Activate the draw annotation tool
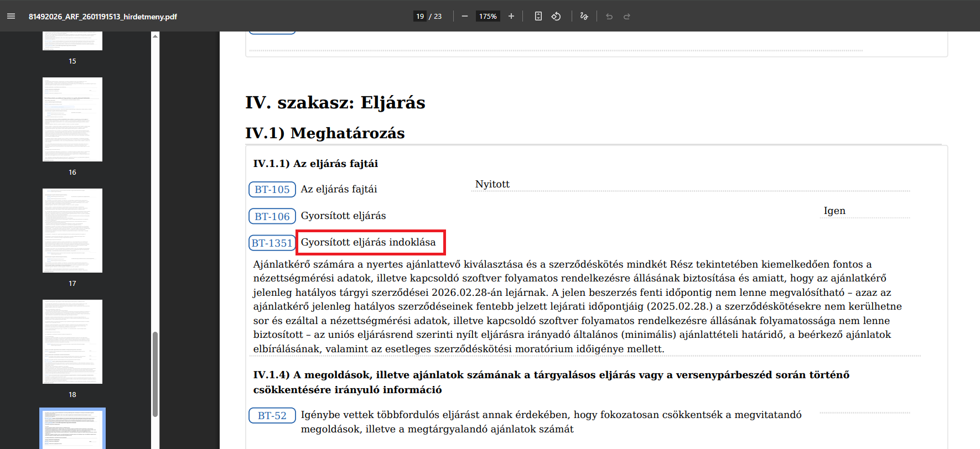 pyautogui.click(x=584, y=17)
